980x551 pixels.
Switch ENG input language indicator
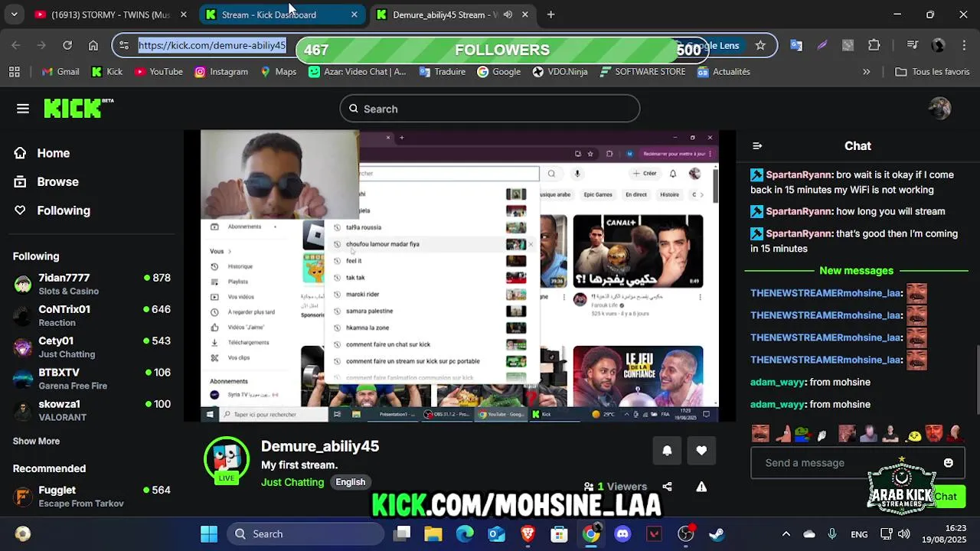tap(859, 534)
